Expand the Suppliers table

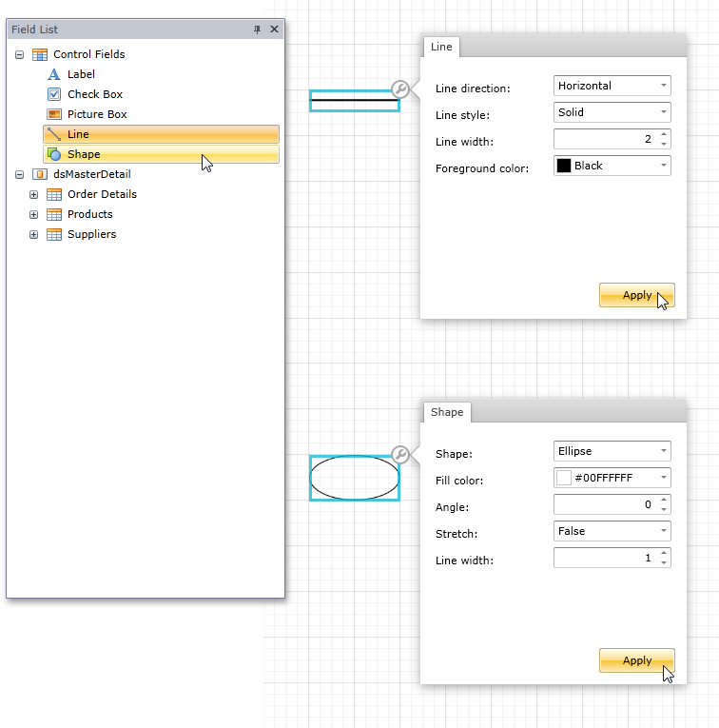pyautogui.click(x=33, y=234)
